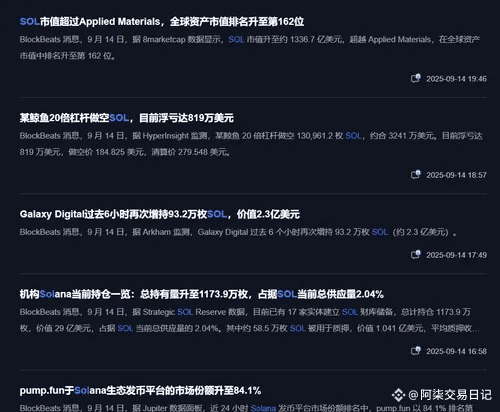Click timestamp 2025-09-14 18:57
The image size is (500, 412).
coord(456,175)
